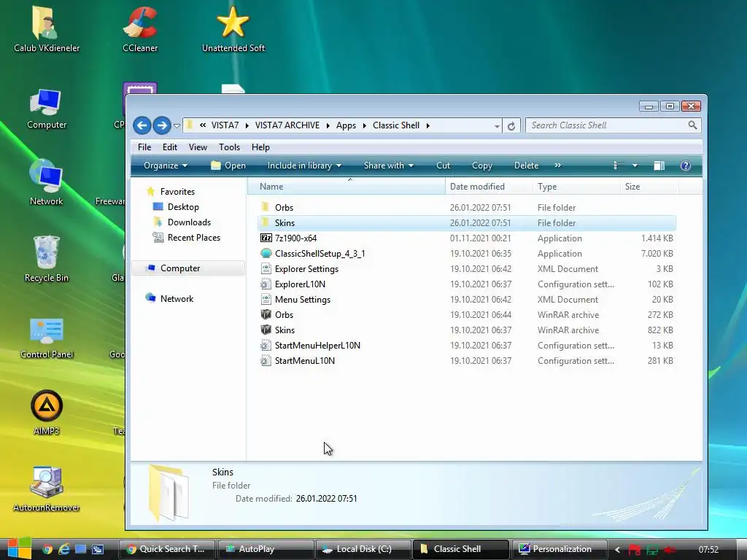Viewport: 747px width, 560px height.
Task: Open recent locations dropdown beside forward arrow
Action: pyautogui.click(x=177, y=126)
